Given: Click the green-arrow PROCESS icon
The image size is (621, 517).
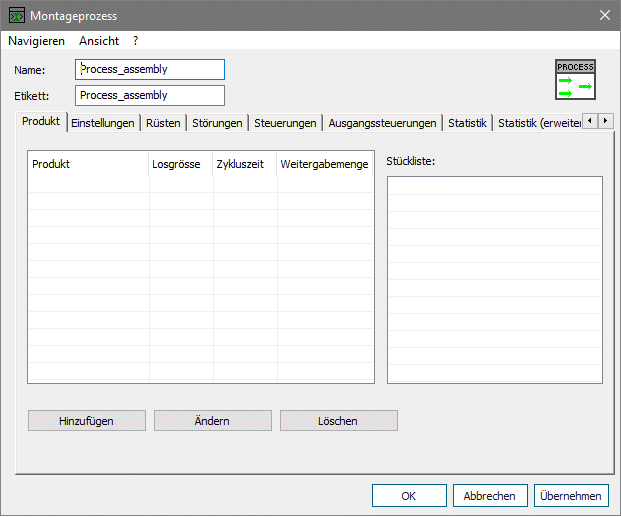Looking at the screenshot, I should 575,80.
